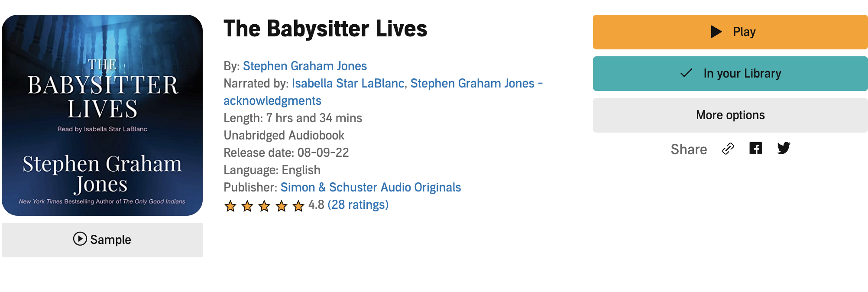Viewport: 868px width, 292px height.
Task: Visit Simon & Schuster Audio Originals publisher link
Action: 370,187
